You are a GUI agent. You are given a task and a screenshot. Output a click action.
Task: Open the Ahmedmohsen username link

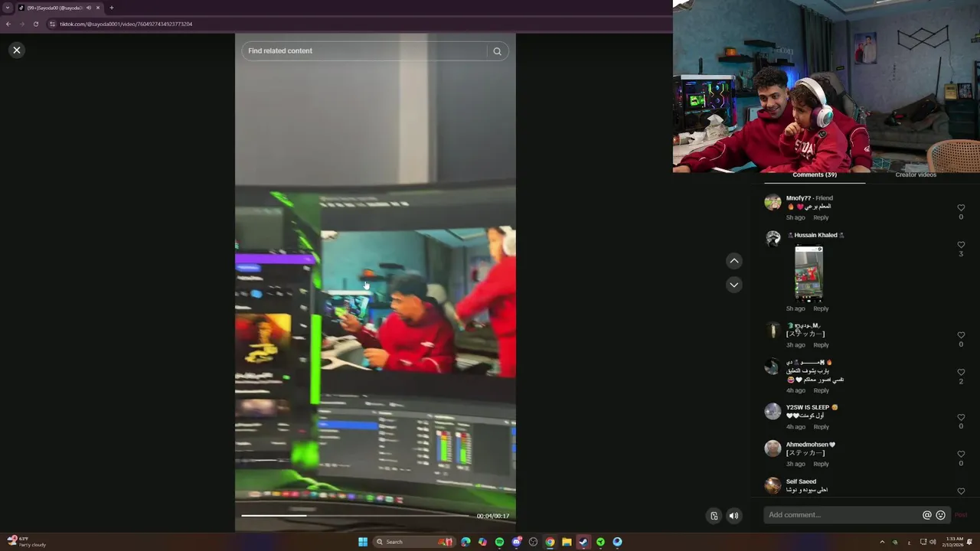point(811,445)
